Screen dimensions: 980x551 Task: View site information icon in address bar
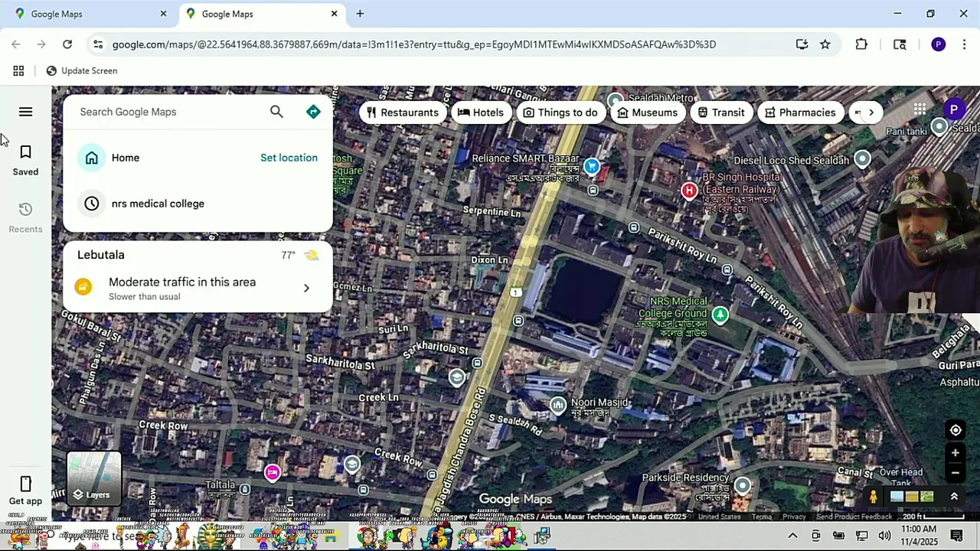(x=98, y=44)
